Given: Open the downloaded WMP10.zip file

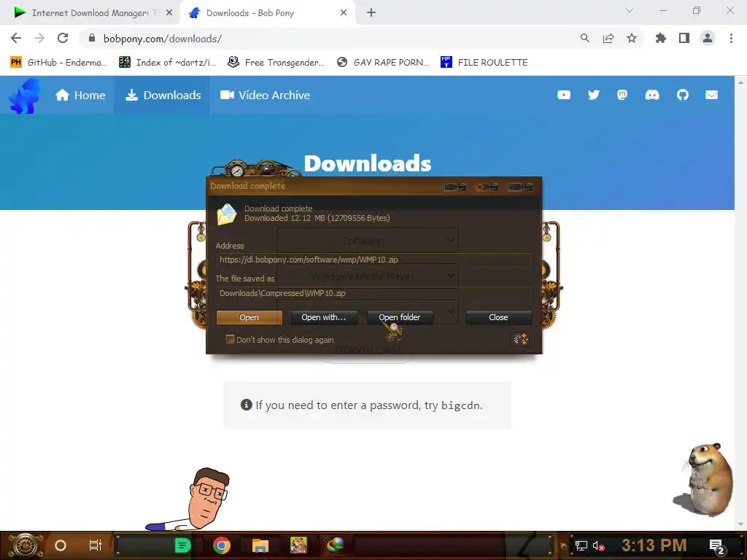Looking at the screenshot, I should tap(249, 317).
